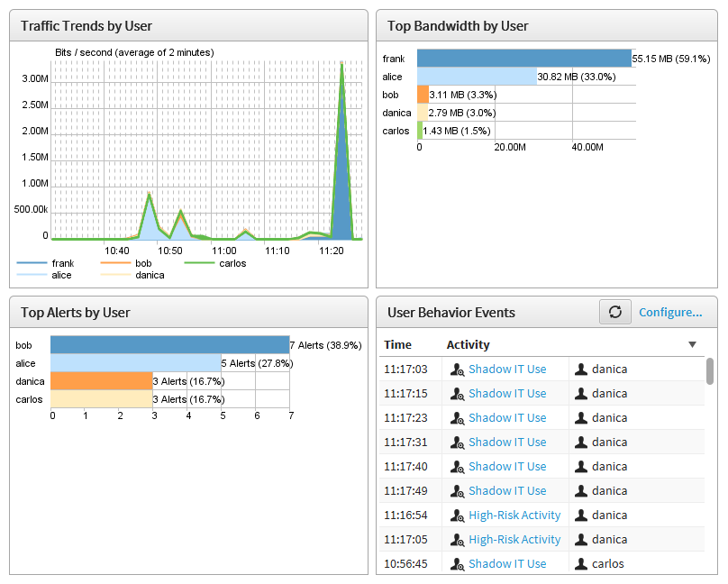Select frank's bar in Top Bandwidth chart
Image resolution: width=728 pixels, height=584 pixels.
523,58
